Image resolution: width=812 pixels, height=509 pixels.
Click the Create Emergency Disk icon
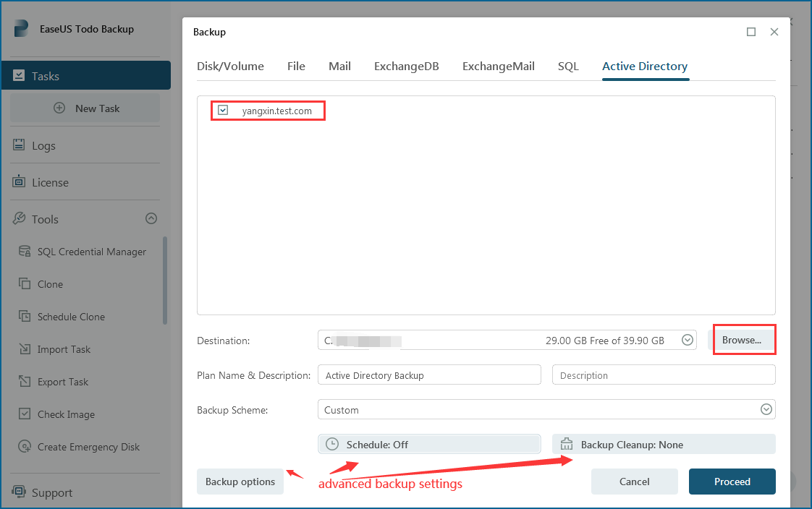click(25, 447)
